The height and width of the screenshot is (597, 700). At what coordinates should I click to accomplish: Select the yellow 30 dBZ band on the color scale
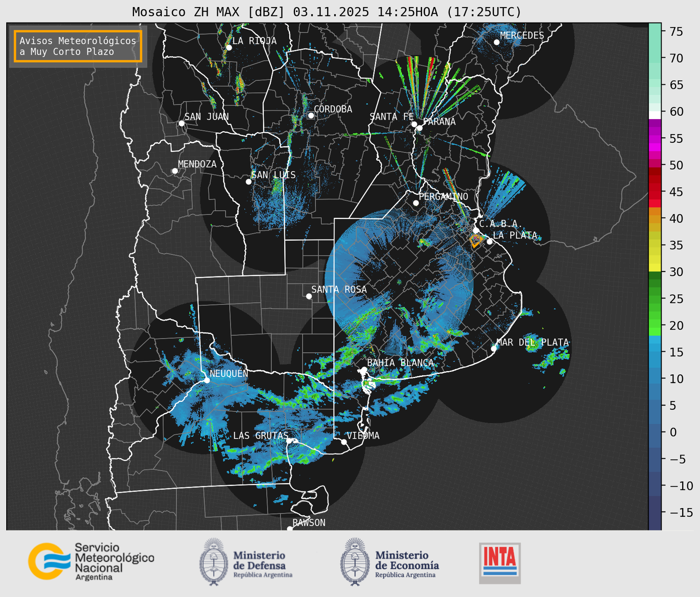point(655,268)
